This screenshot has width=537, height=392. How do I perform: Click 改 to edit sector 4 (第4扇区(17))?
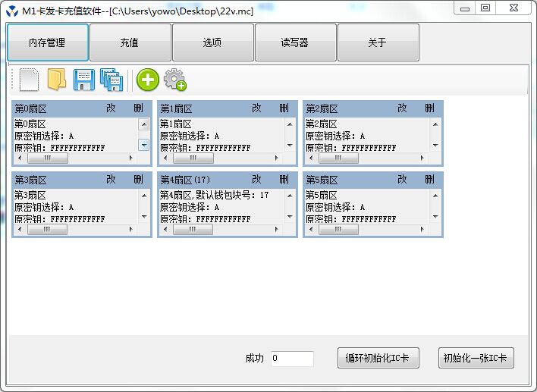click(256, 180)
